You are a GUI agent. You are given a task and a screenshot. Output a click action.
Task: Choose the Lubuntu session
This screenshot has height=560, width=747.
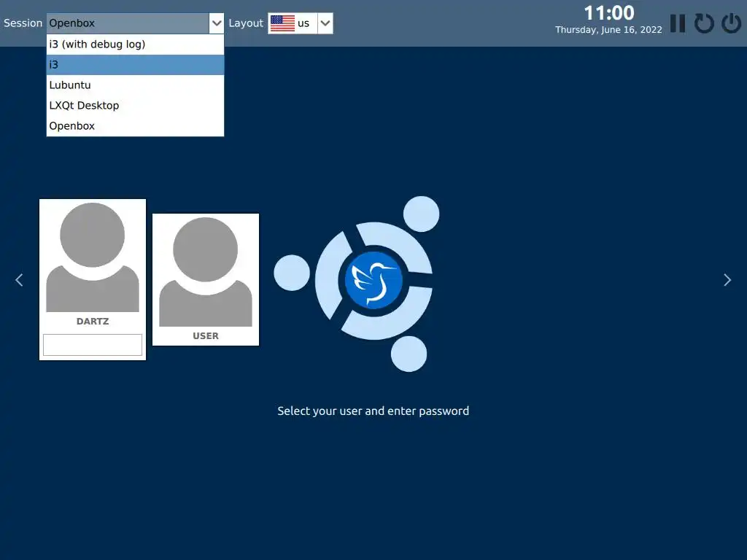pos(135,85)
